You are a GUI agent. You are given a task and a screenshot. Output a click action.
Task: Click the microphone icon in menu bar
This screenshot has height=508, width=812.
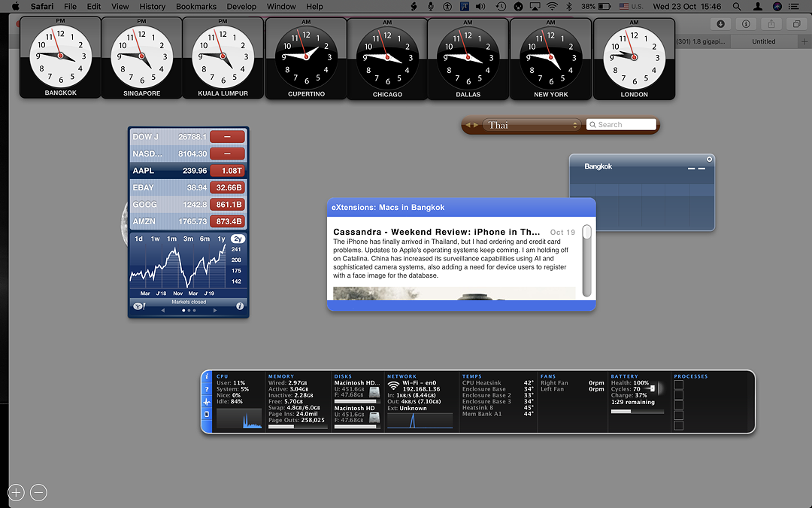pos(430,6)
